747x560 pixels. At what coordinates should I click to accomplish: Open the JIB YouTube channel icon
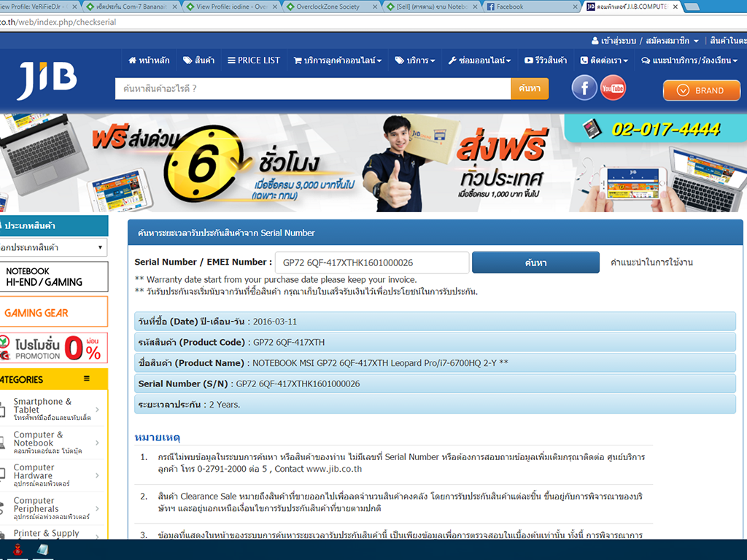pos(613,88)
